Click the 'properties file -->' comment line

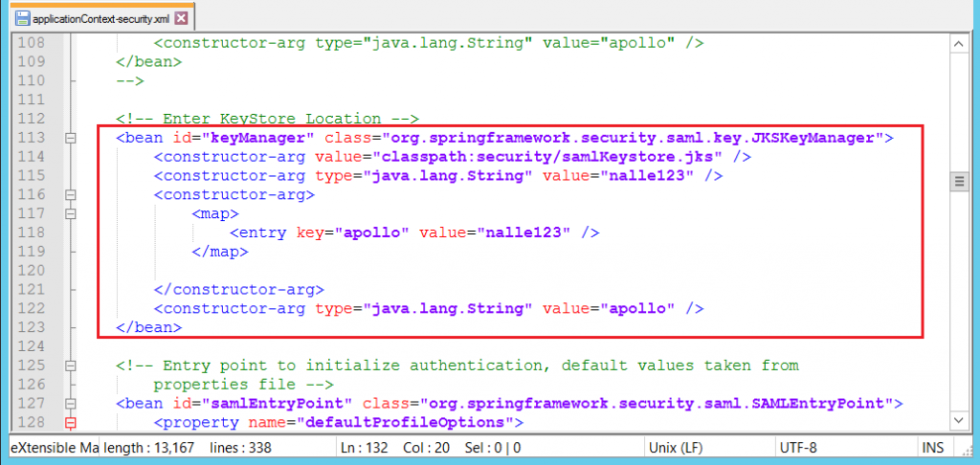[244, 385]
